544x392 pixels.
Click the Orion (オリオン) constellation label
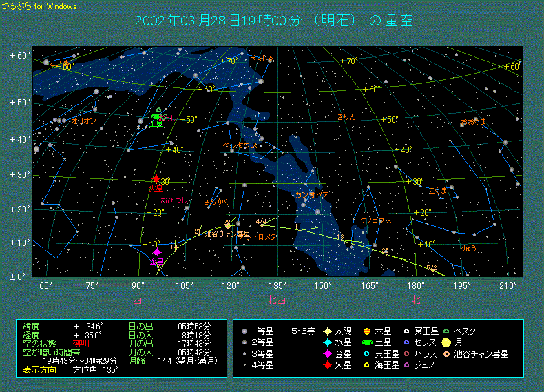(84, 121)
